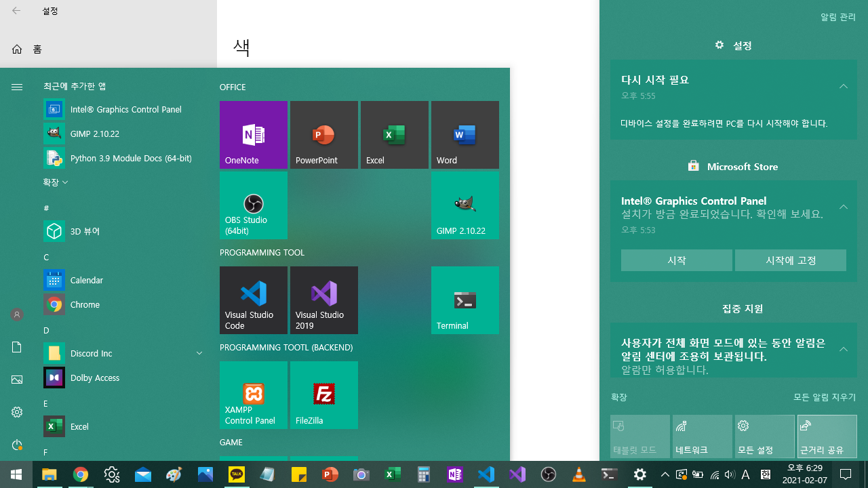Image resolution: width=868 pixels, height=488 pixels.
Task: Click the action center icon on taskbar
Action: pyautogui.click(x=846, y=474)
